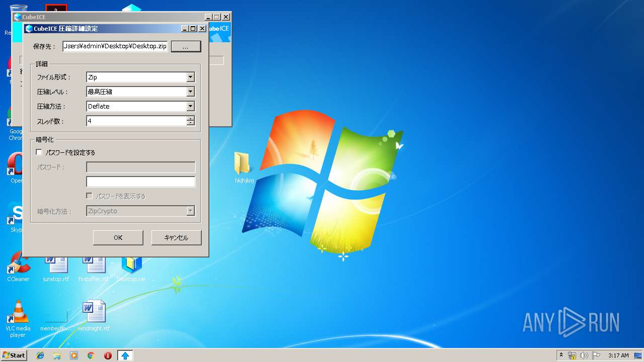644x362 pixels.
Task: Open Windows Explorer from taskbar
Action: click(x=57, y=355)
